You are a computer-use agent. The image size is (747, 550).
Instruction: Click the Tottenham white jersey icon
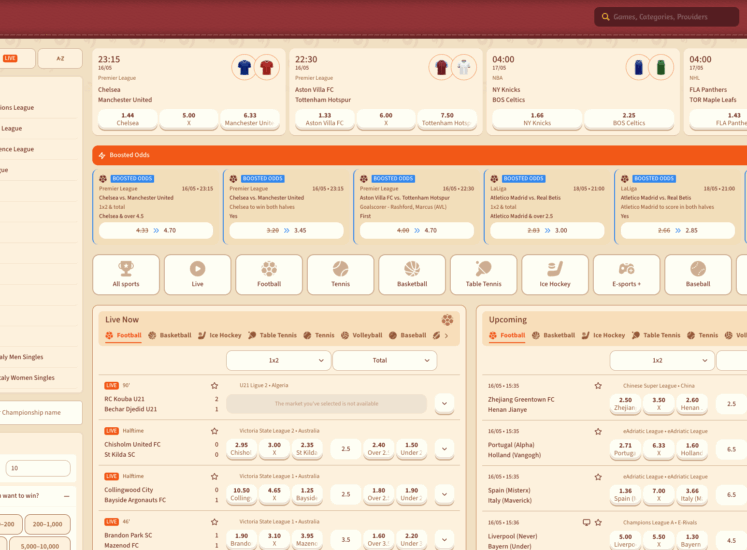pos(464,68)
